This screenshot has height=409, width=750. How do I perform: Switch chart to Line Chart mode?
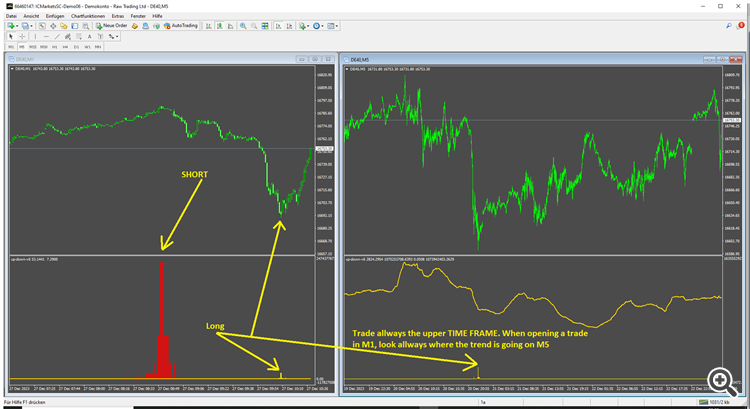pos(230,26)
